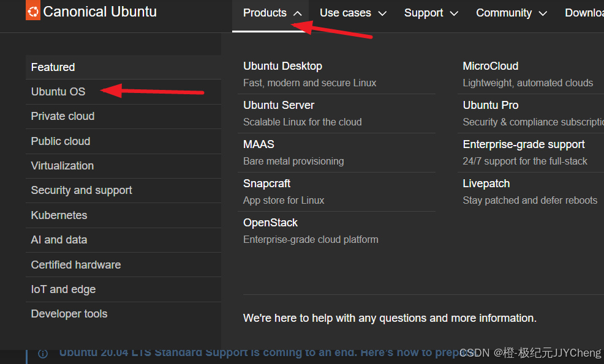Open the Products navigation menu

[x=270, y=15]
